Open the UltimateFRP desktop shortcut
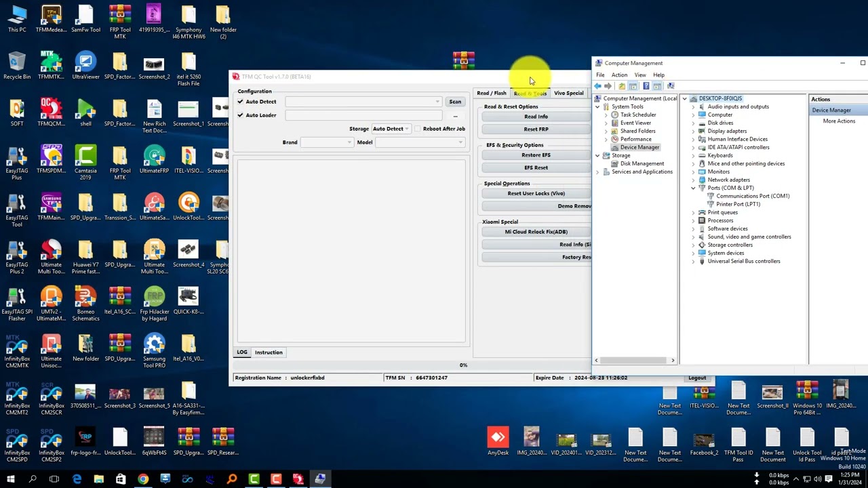This screenshot has height=488, width=868. point(154,160)
